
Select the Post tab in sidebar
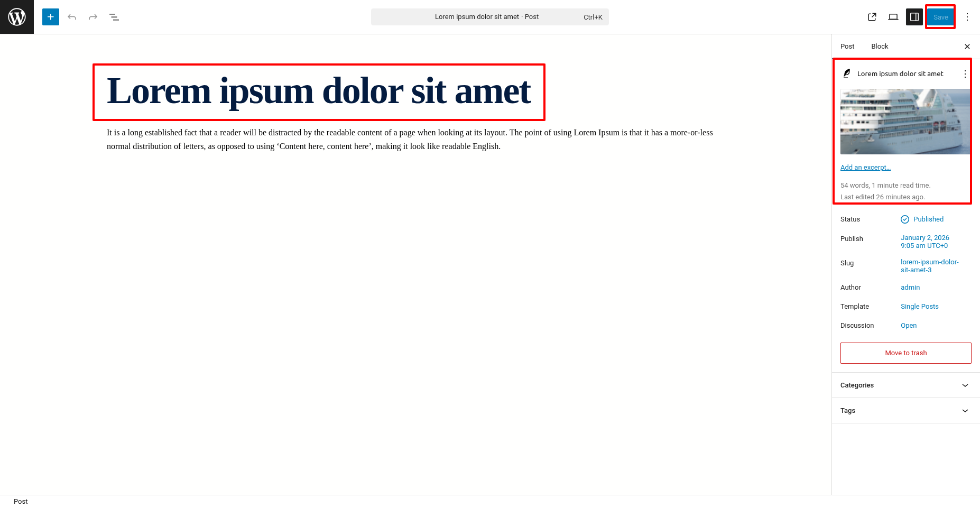tap(847, 47)
